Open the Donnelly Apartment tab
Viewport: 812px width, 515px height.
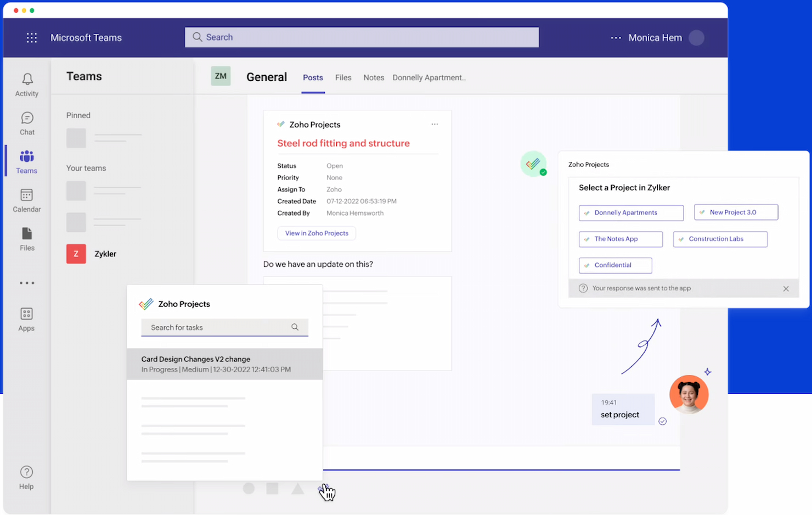coord(429,78)
